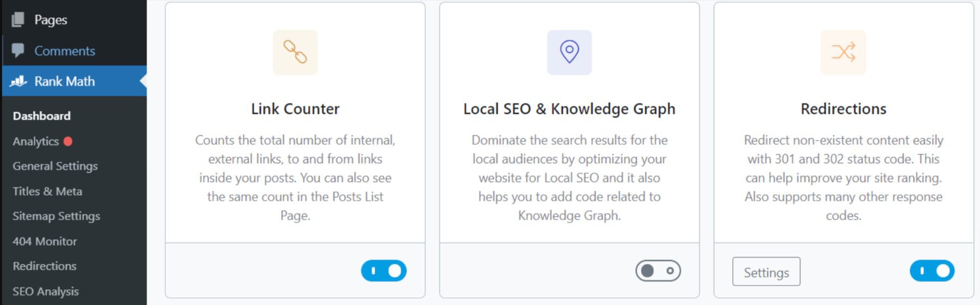Click the Rank Math logo icon
Image resolution: width=980 pixels, height=305 pixels.
[x=18, y=81]
